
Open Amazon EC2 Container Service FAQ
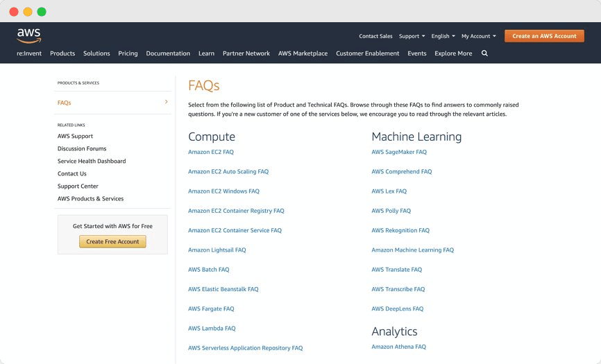coord(235,230)
